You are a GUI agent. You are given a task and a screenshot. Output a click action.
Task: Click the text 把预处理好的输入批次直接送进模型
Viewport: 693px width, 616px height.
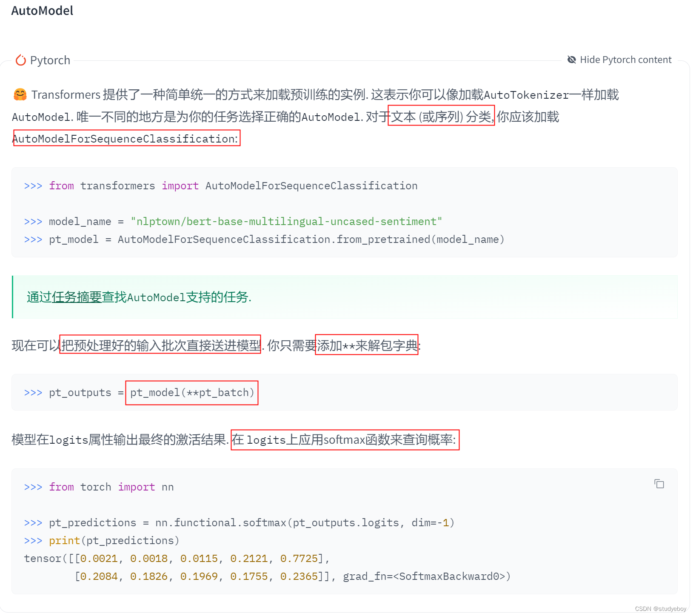click(160, 345)
